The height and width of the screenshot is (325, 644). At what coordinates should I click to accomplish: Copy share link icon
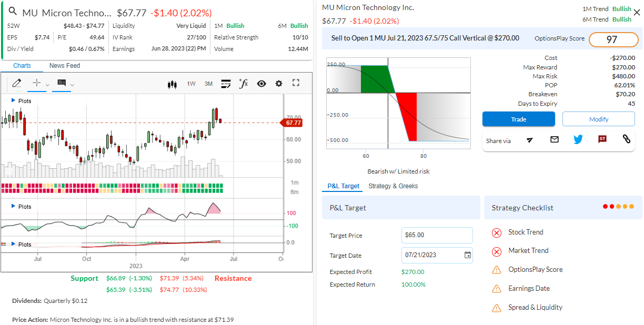click(626, 139)
